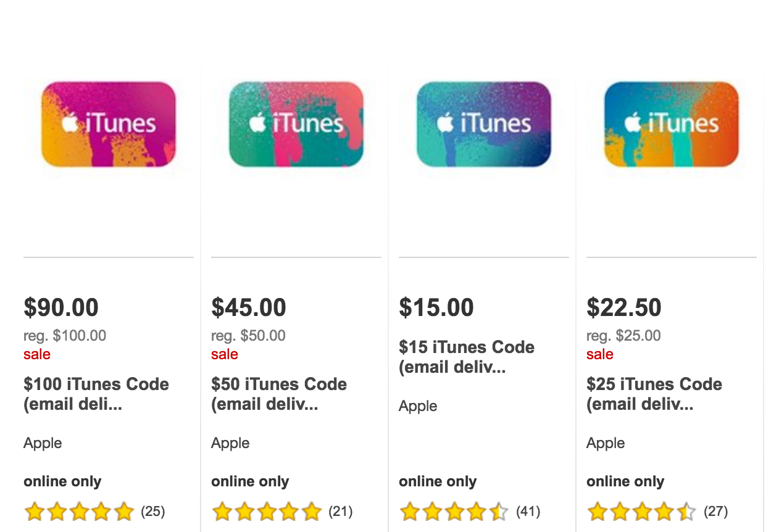779x532 pixels.
Task: Open the $100 iTunes Code product link
Action: 96,394
